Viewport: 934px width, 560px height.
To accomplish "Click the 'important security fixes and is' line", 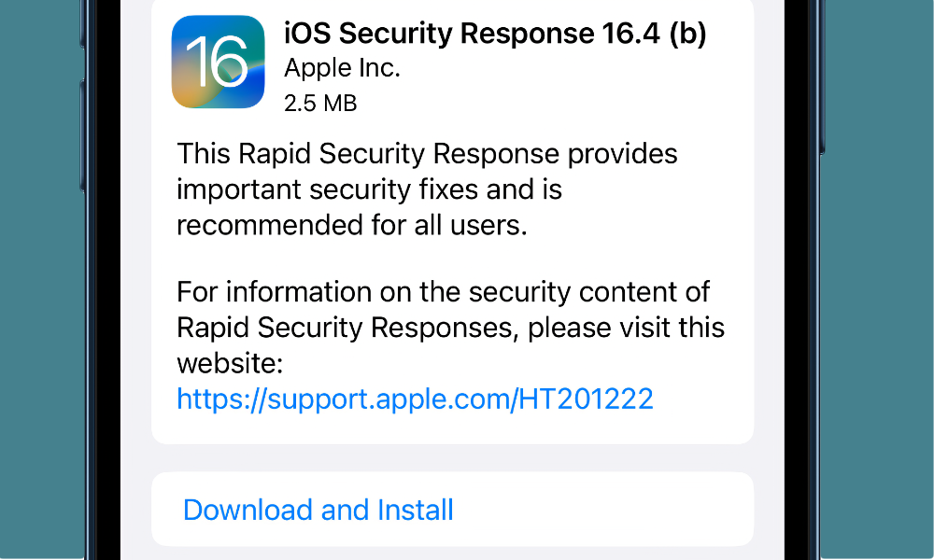I will click(370, 189).
